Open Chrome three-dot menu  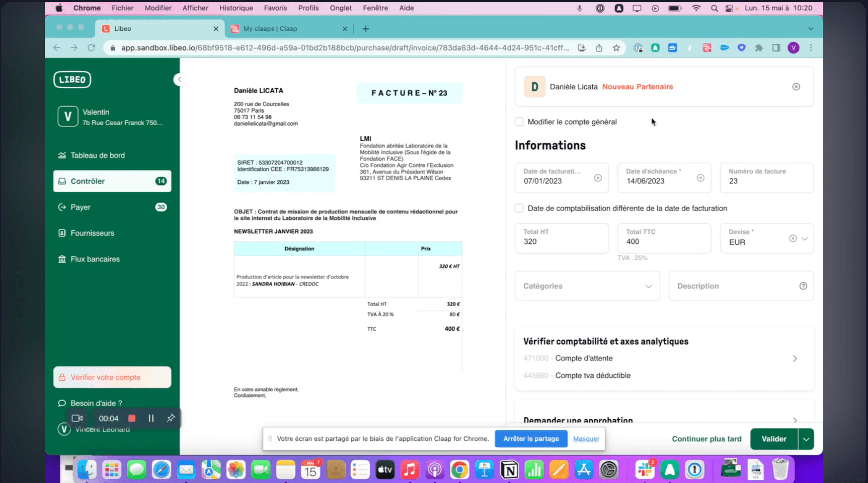point(811,47)
